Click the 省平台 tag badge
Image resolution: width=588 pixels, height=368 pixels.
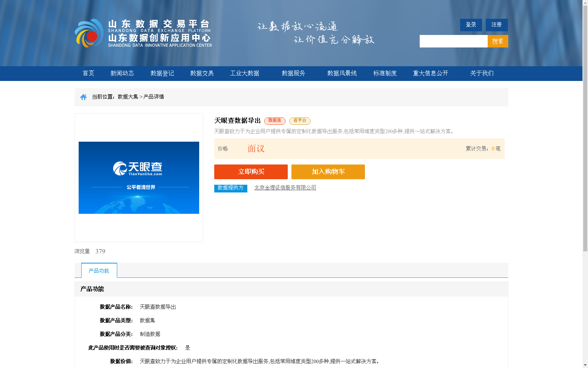(300, 121)
